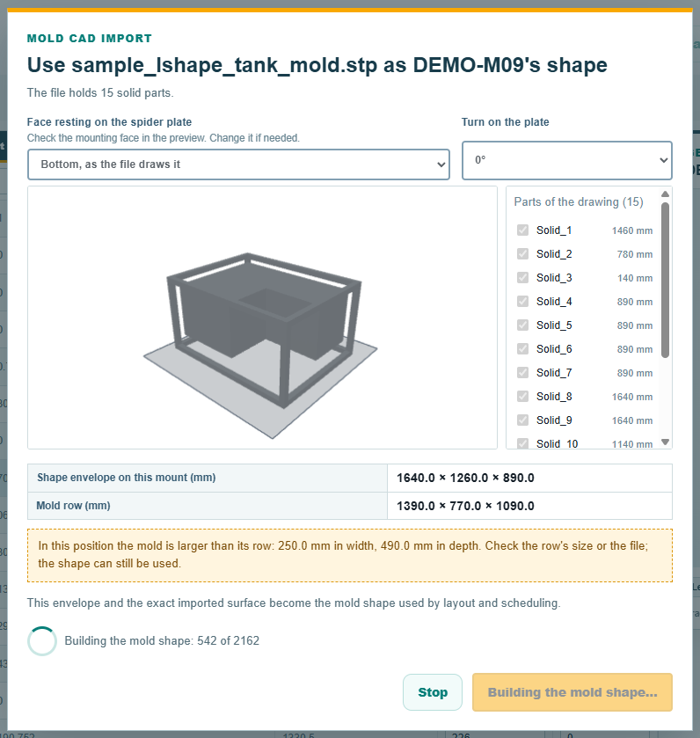
Task: Toggle the Solid_6 checkbox
Action: point(522,348)
